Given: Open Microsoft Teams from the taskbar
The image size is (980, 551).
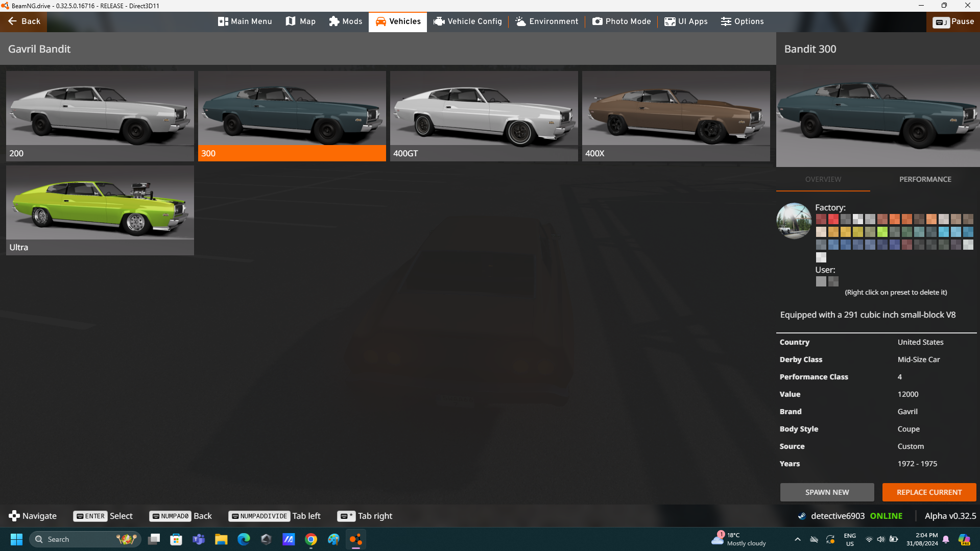Looking at the screenshot, I should point(199,539).
